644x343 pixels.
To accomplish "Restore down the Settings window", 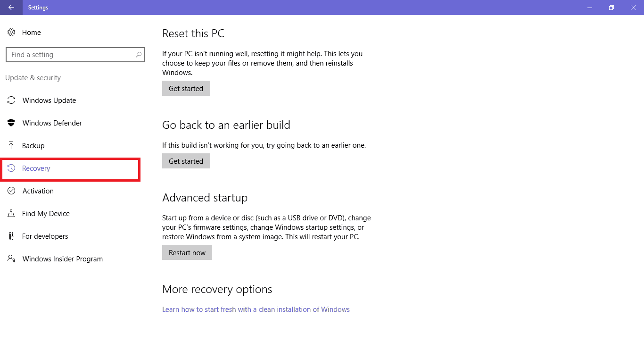I will (x=611, y=8).
